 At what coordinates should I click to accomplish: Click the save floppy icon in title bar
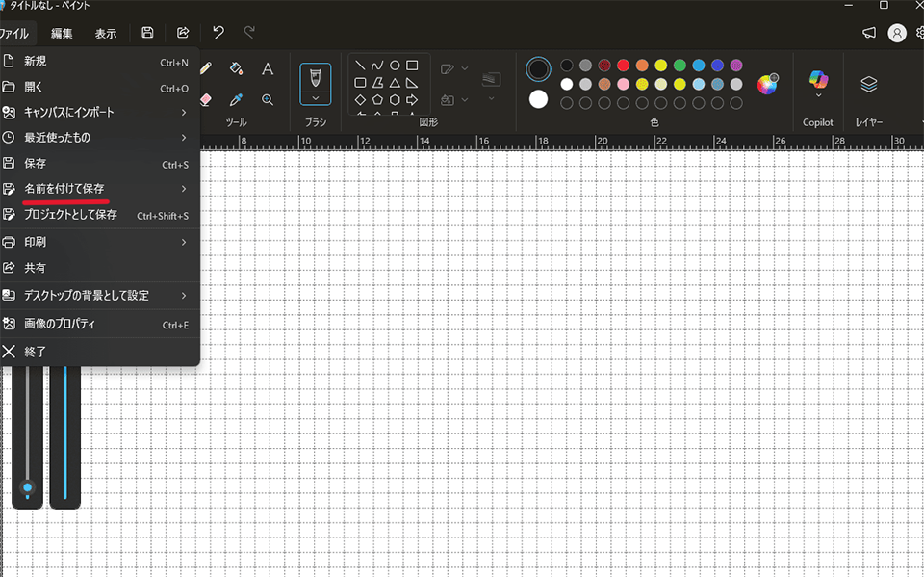point(148,33)
